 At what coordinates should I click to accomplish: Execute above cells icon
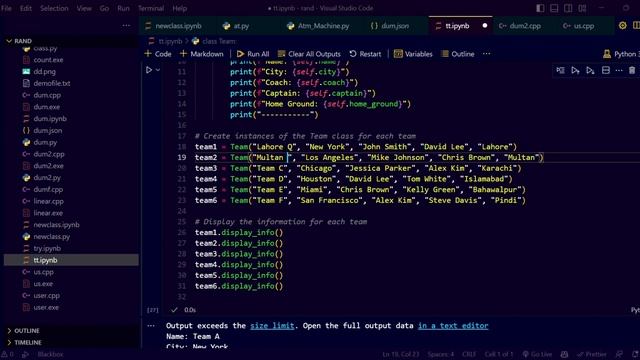575,71
